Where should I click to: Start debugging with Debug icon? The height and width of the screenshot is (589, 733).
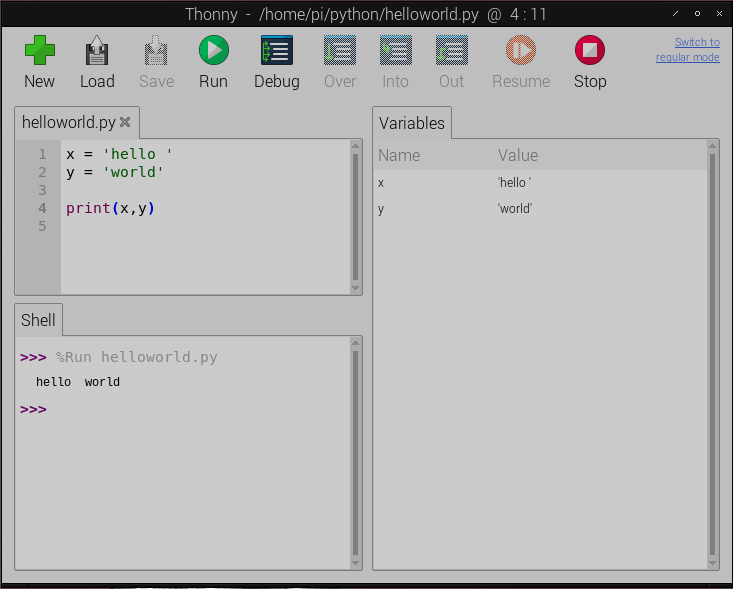277,50
